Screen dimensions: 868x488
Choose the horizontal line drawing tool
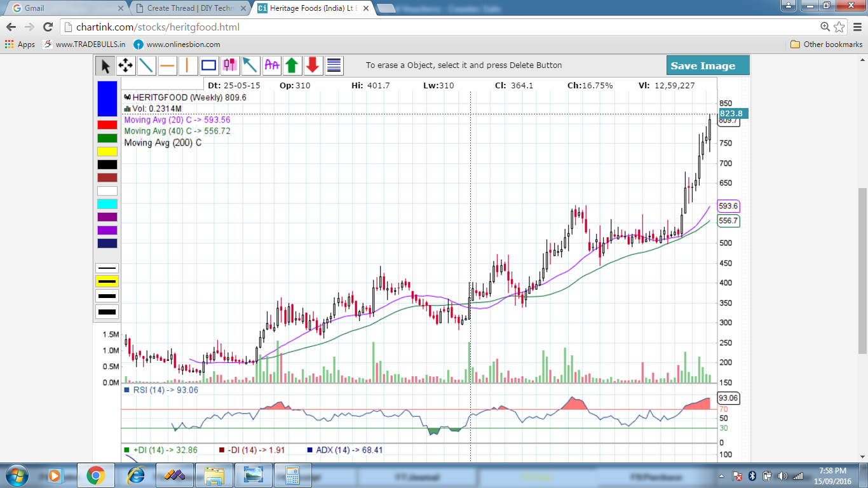tap(167, 65)
